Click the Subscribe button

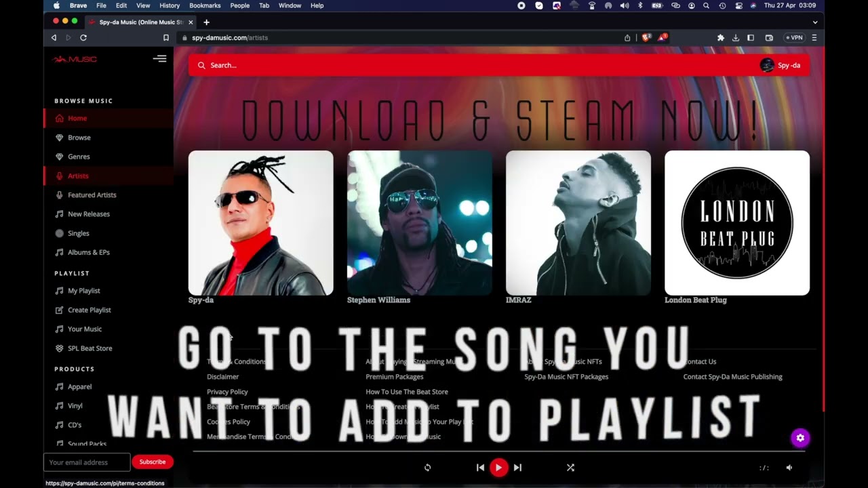tap(153, 462)
